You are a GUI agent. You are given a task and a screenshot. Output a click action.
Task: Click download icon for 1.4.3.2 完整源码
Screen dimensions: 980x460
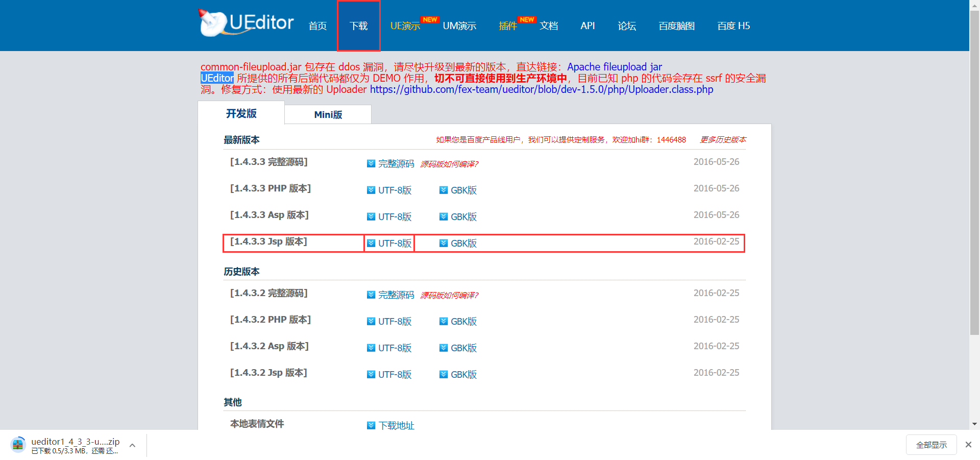(x=371, y=295)
